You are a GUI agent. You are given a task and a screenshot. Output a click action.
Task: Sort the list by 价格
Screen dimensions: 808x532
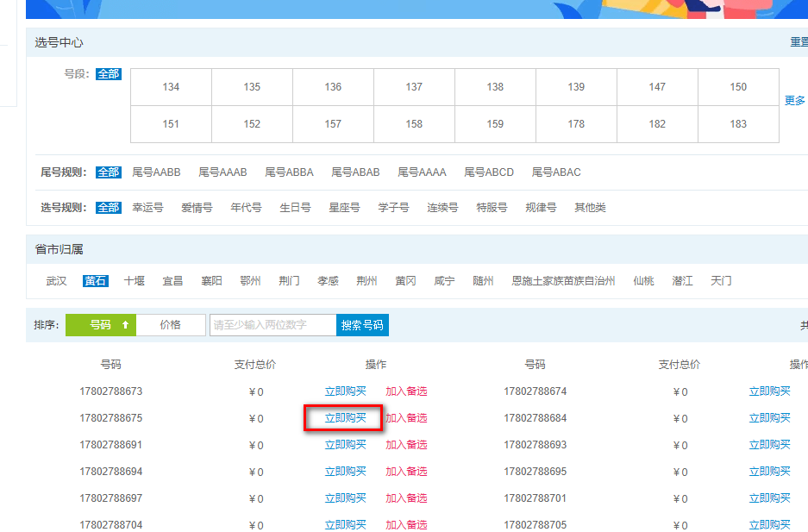coord(171,325)
